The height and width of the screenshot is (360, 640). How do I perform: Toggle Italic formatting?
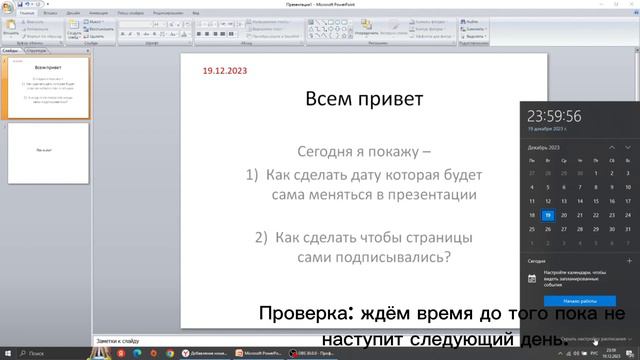tap(130, 34)
